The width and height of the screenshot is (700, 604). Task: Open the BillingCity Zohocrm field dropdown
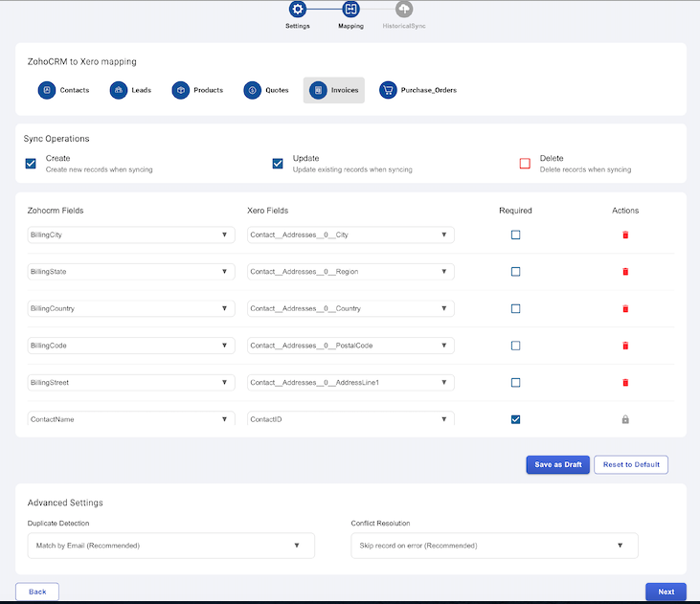[131, 235]
